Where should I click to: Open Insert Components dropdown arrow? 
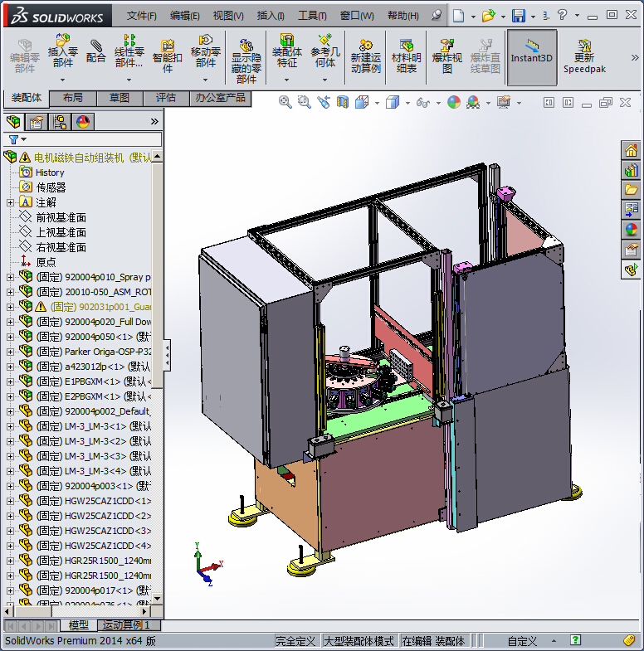point(63,80)
